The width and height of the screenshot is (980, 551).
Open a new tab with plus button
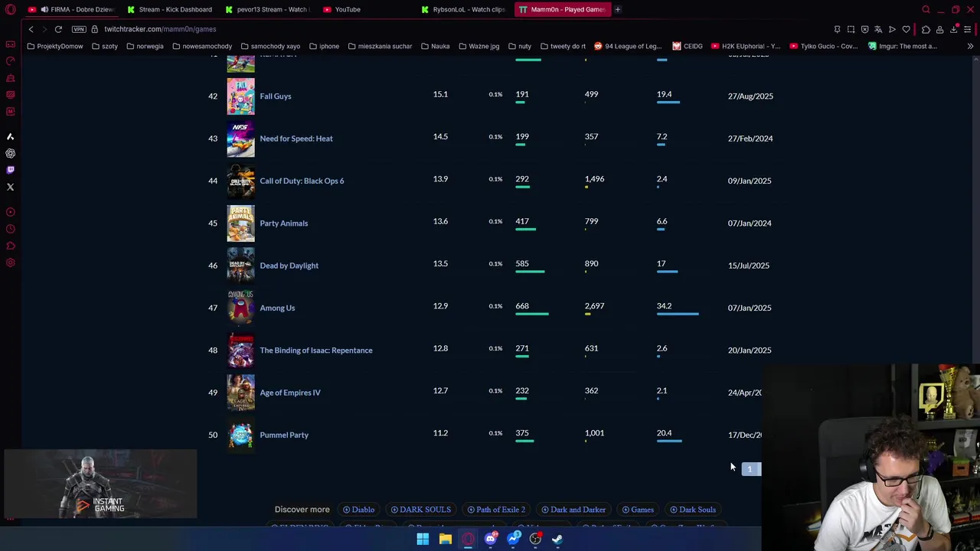pyautogui.click(x=618, y=9)
